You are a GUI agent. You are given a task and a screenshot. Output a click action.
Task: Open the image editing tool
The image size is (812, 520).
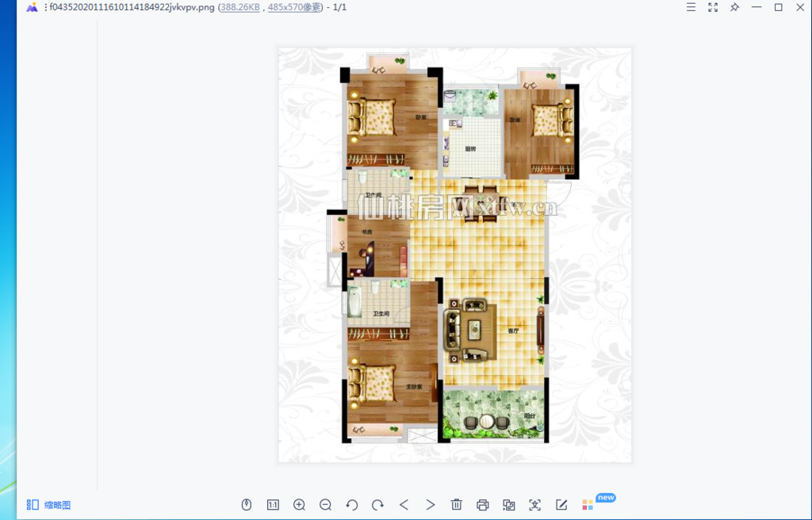[561, 504]
